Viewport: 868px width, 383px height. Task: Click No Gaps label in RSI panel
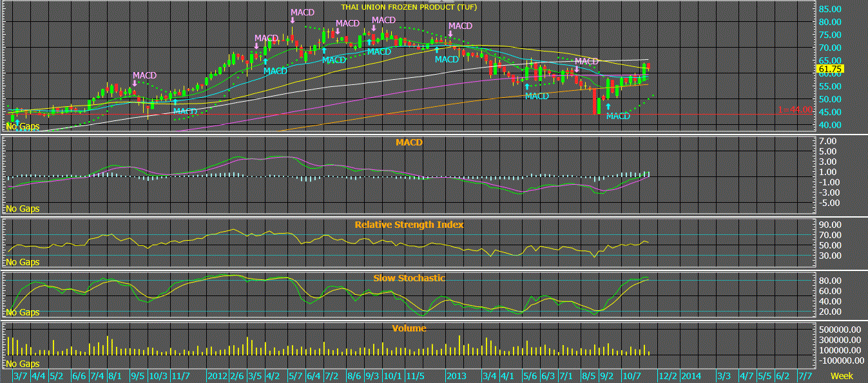(23, 262)
